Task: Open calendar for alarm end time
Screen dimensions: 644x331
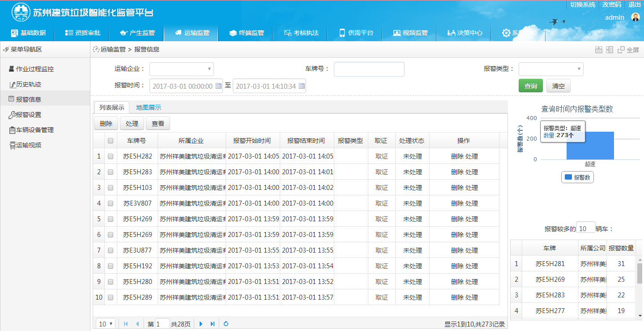Action: pos(302,86)
